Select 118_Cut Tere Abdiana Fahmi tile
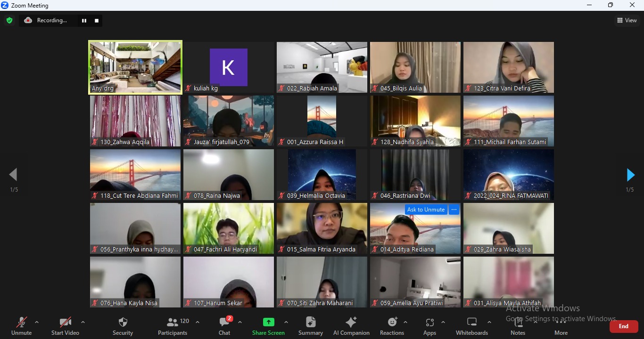644x339 pixels. click(135, 175)
